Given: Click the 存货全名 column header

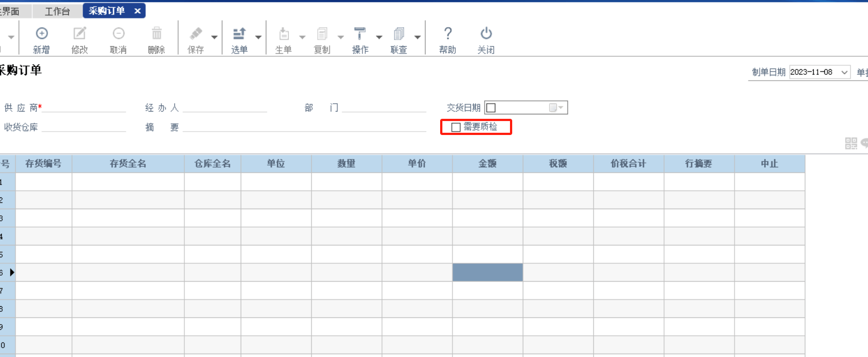Looking at the screenshot, I should 128,164.
